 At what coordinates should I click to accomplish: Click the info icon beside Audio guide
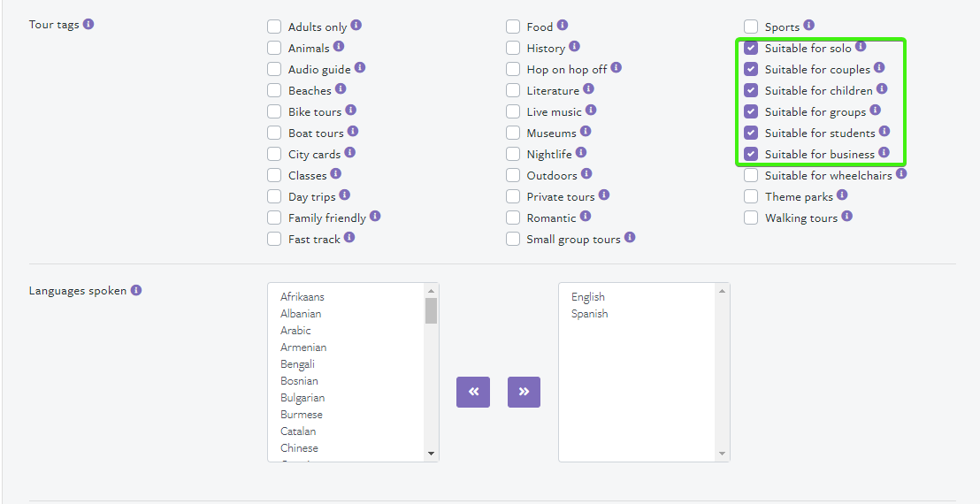click(360, 67)
